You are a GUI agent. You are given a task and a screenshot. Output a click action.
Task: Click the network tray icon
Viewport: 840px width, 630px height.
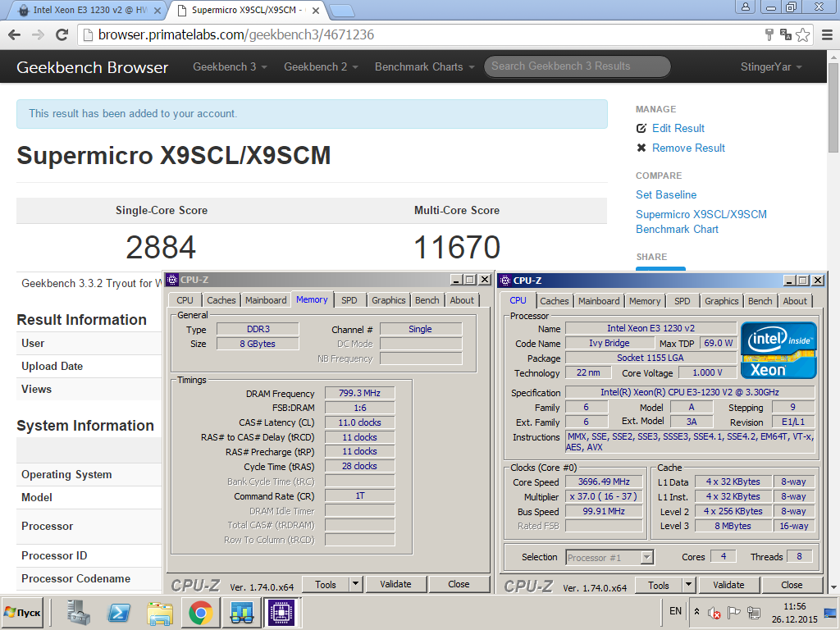tap(754, 612)
